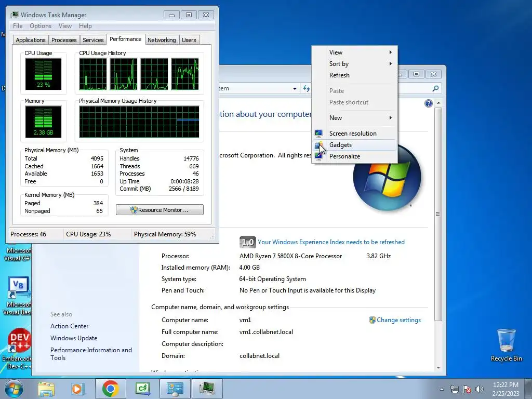Open Embarcadero Dev-C++ desktop shortcut
This screenshot has width=532, height=399.
[x=18, y=349]
